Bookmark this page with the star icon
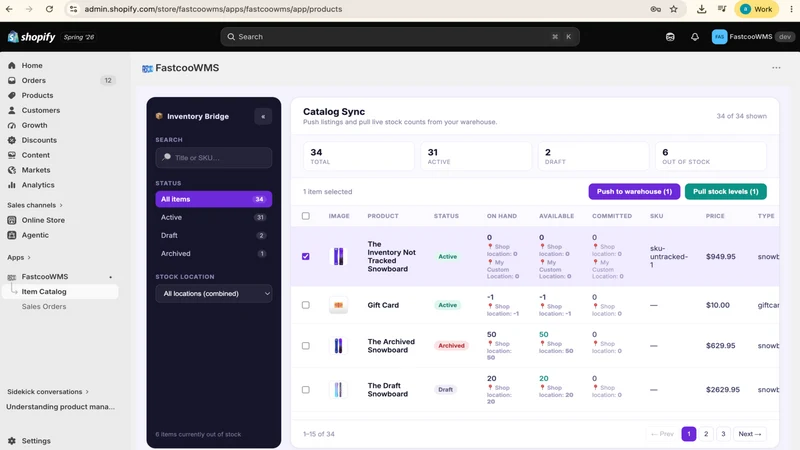Viewport: 800px width, 450px height. 673,9
